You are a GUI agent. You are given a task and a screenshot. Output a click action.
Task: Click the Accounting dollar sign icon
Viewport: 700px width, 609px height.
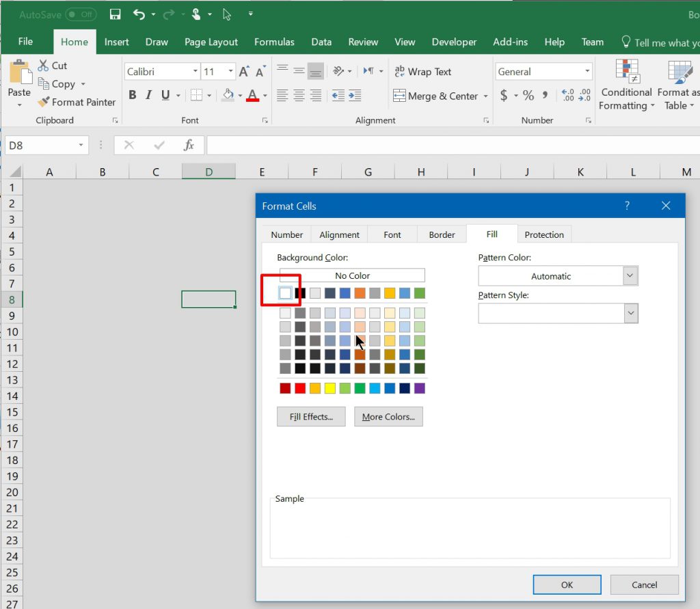pyautogui.click(x=504, y=95)
